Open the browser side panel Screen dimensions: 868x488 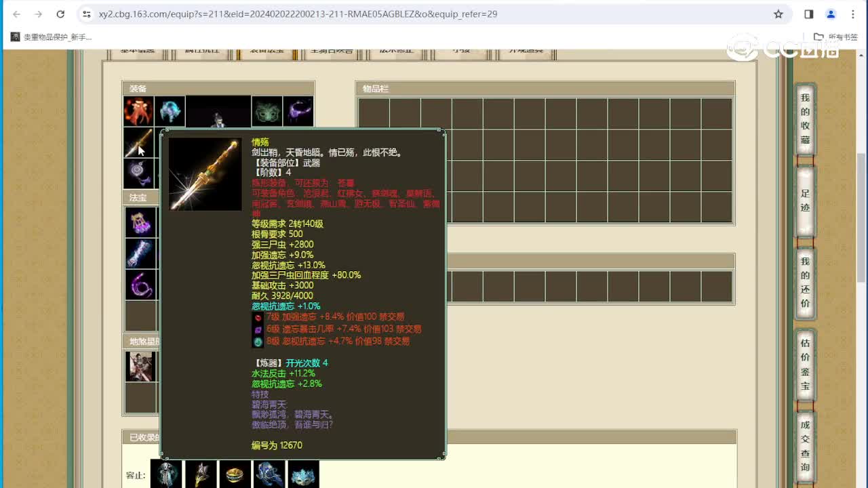(x=809, y=14)
